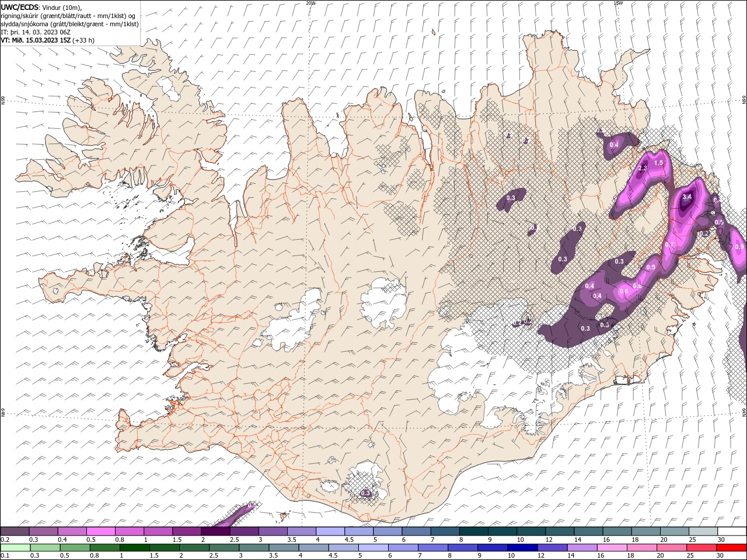Image resolution: width=747 pixels, height=560 pixels.
Task: Select the 0.2 number in snow scale
Action: pyautogui.click(x=5, y=540)
